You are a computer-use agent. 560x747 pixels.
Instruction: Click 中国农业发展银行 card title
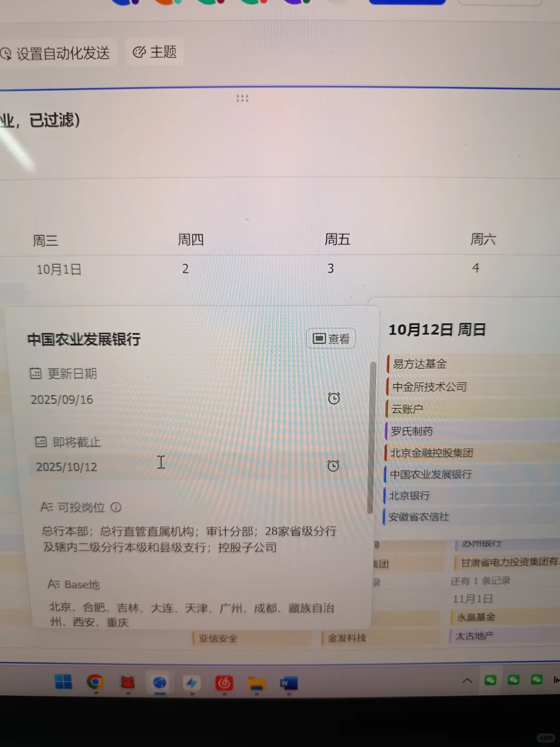coord(84,339)
